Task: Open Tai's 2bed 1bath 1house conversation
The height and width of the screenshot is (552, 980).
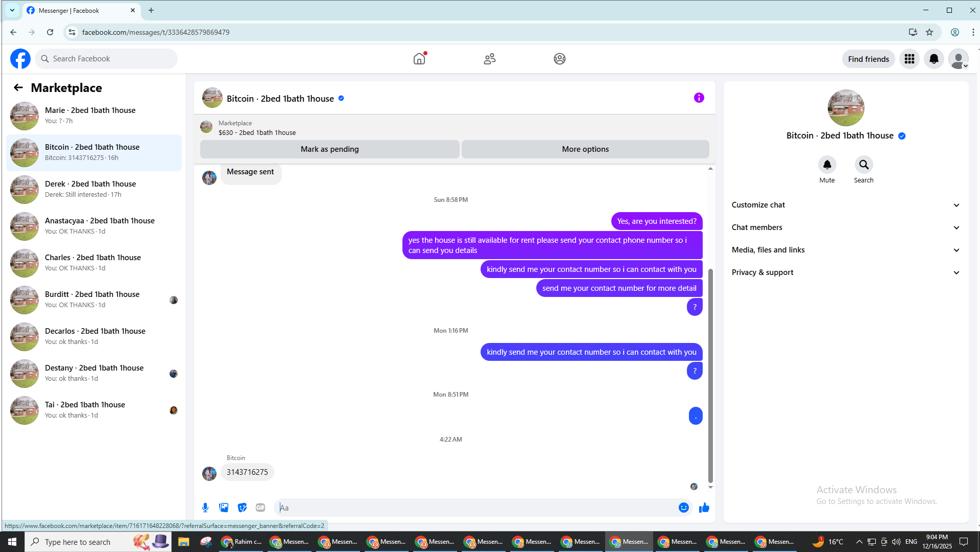Action: 94,410
